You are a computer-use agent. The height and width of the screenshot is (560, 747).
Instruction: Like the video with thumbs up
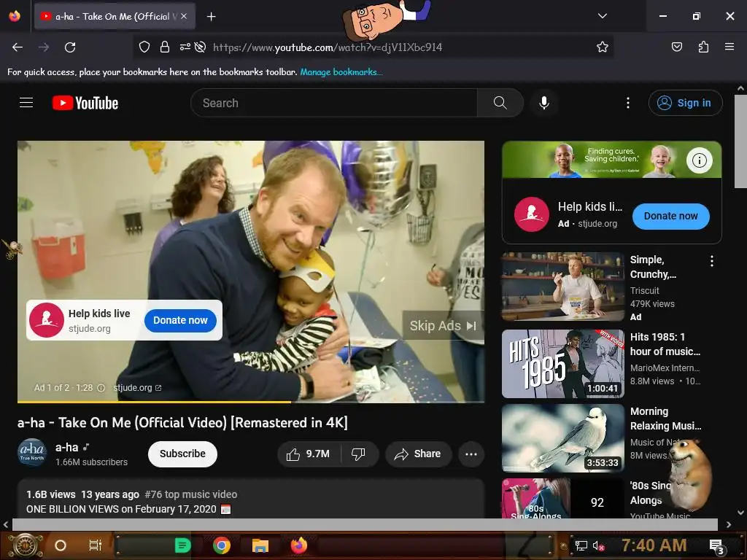tap(309, 454)
